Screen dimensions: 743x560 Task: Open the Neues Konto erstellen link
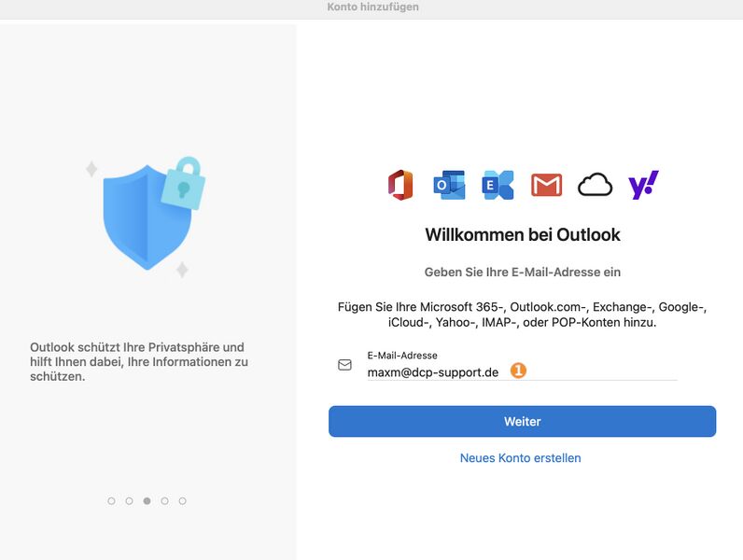(520, 457)
